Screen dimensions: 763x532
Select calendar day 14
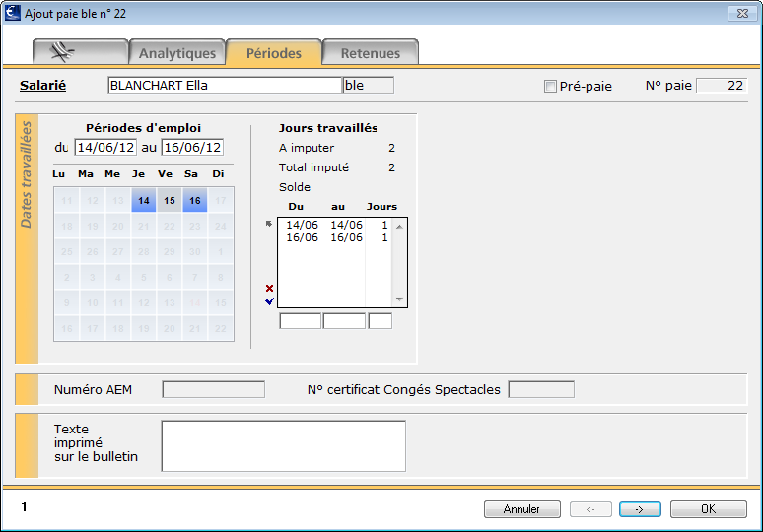pyautogui.click(x=144, y=200)
